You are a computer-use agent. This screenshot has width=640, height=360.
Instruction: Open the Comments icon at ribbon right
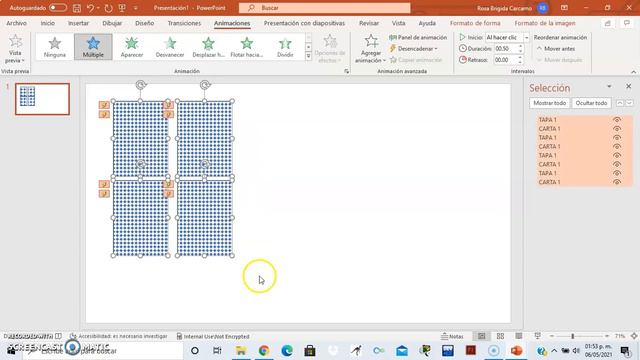click(627, 23)
